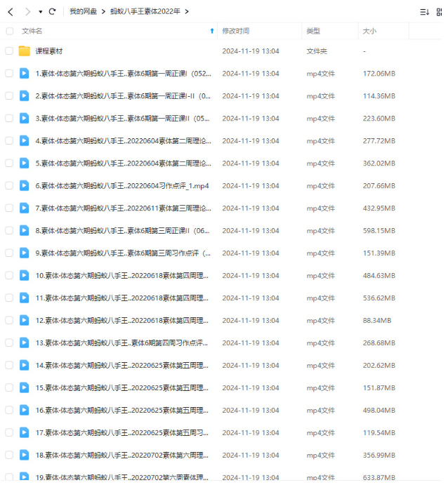Click video icon of file 11.素体
This screenshot has height=485, width=448.
(24, 298)
